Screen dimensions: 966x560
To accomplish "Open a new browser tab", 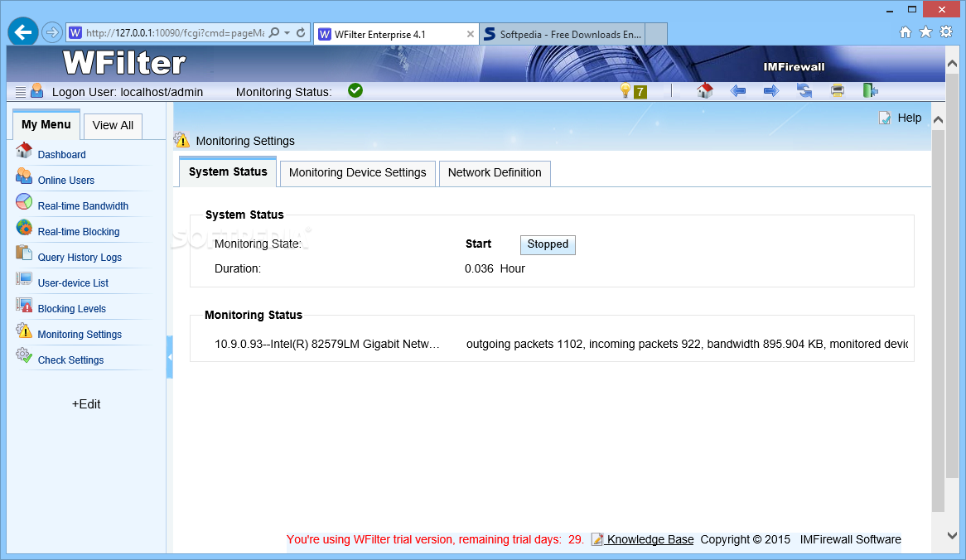I will click(x=657, y=35).
